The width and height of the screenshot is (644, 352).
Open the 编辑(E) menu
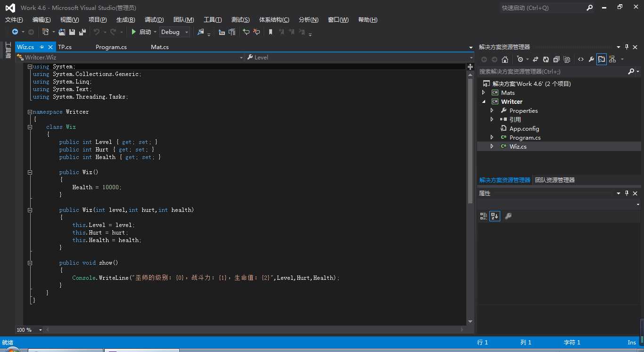[x=41, y=20]
